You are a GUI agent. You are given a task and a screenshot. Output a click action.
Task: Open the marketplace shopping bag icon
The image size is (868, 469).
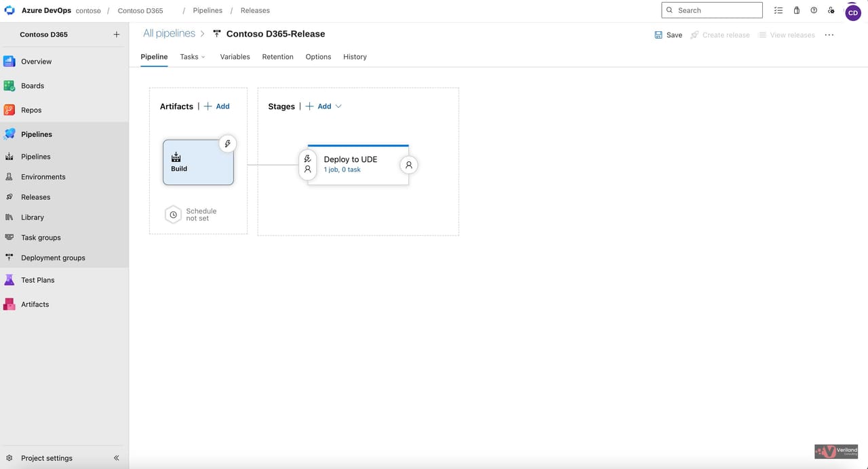tap(796, 10)
